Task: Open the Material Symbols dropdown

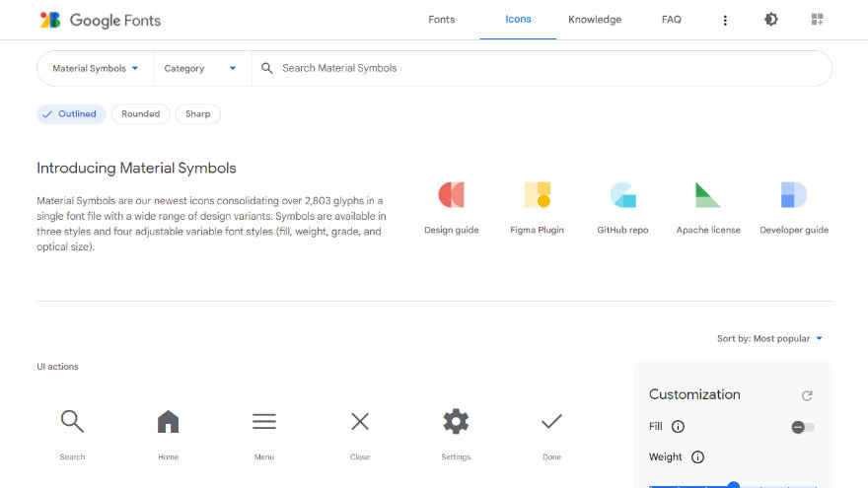Action: (96, 69)
